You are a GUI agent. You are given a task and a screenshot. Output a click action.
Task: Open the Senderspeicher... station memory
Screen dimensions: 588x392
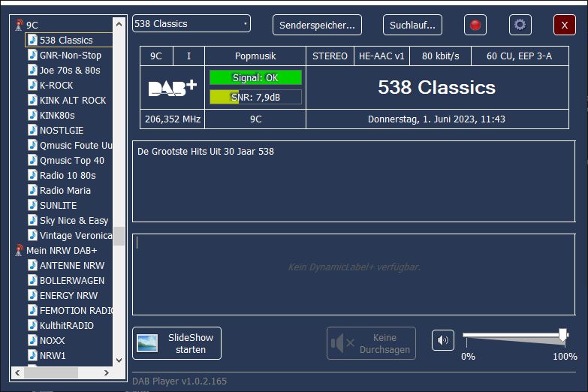317,25
